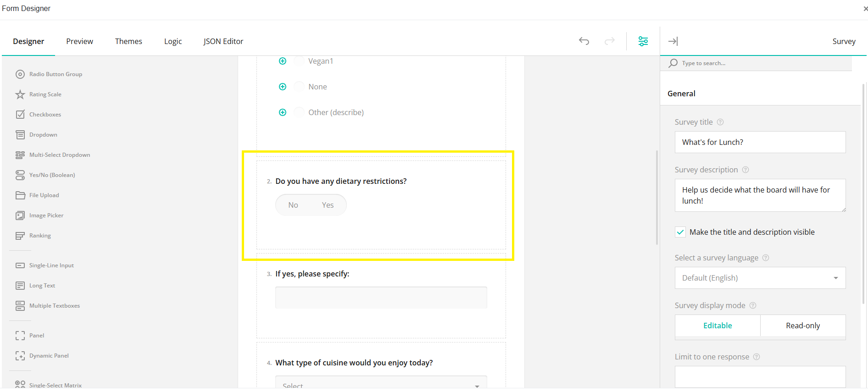
Task: Click the plus icon beside None
Action: coord(283,87)
